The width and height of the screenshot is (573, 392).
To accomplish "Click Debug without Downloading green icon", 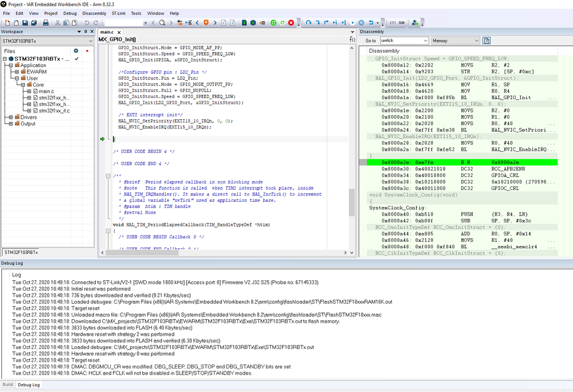I will pos(282,22).
